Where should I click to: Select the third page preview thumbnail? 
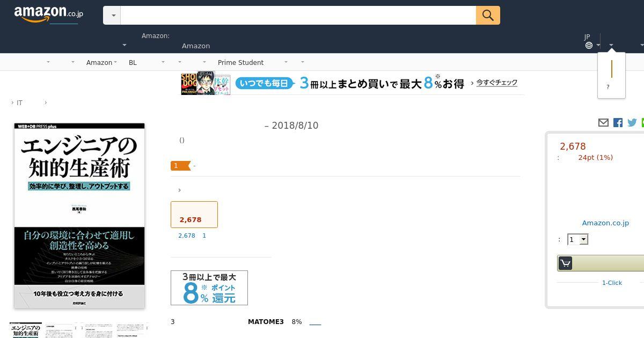pyautogui.click(x=97, y=330)
